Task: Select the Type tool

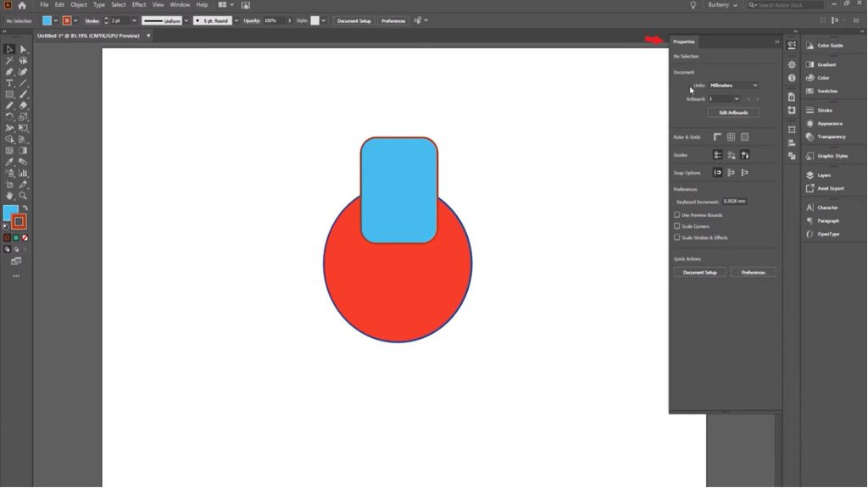Action: [x=9, y=83]
